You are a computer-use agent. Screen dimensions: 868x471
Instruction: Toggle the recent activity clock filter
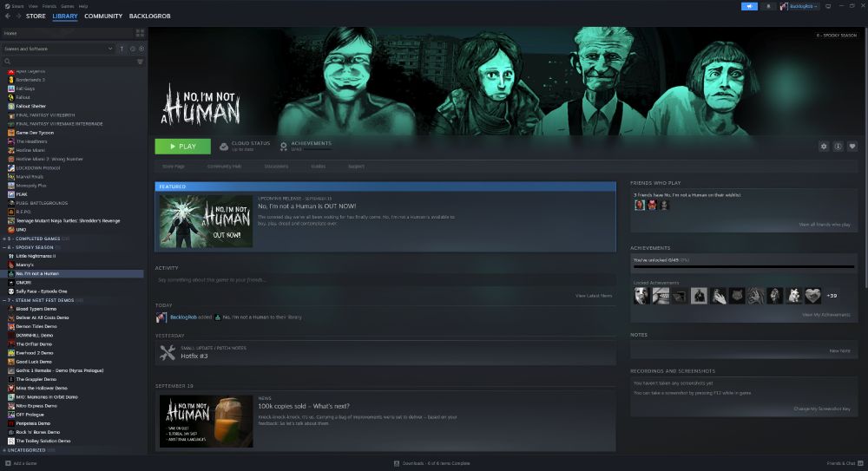(132, 49)
